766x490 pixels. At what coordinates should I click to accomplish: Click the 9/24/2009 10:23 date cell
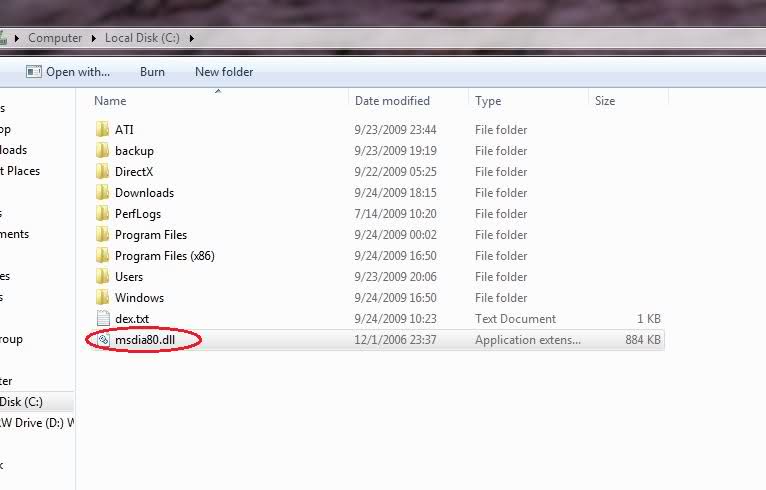[395, 319]
